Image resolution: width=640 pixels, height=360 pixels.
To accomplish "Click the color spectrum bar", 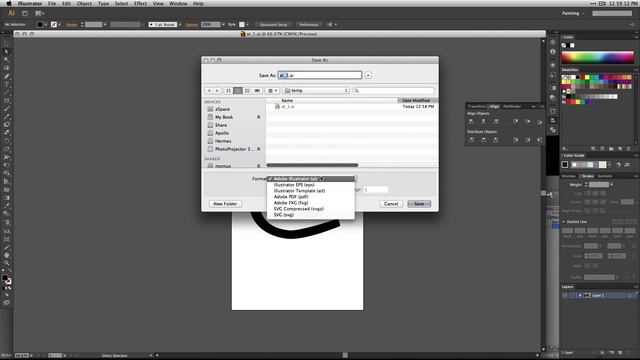I will [x=598, y=58].
